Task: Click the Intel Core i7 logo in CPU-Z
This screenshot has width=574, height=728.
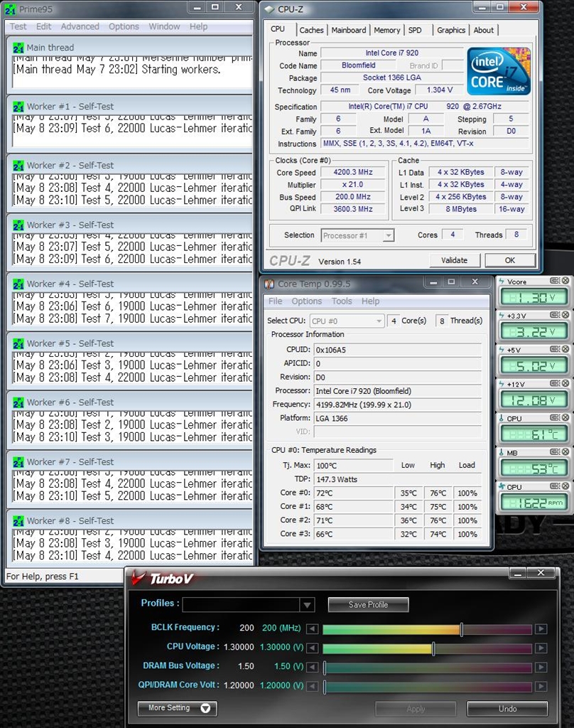Action: (499, 70)
